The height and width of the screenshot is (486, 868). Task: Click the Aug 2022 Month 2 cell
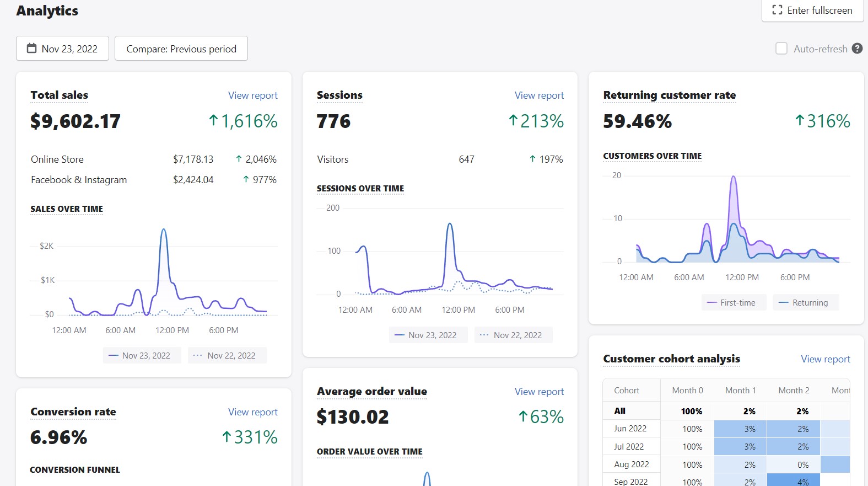pos(794,464)
